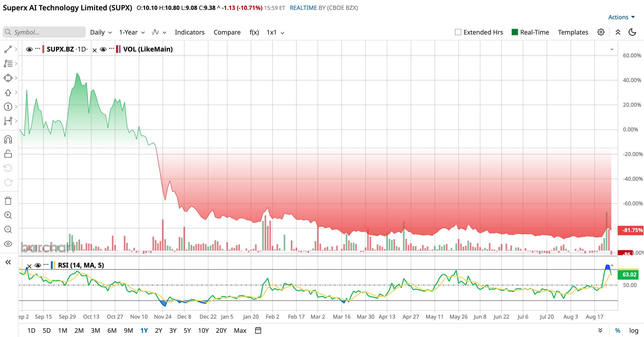This screenshot has height=337, width=644.
Task: Click the RSI color swatch
Action: [x=53, y=265]
